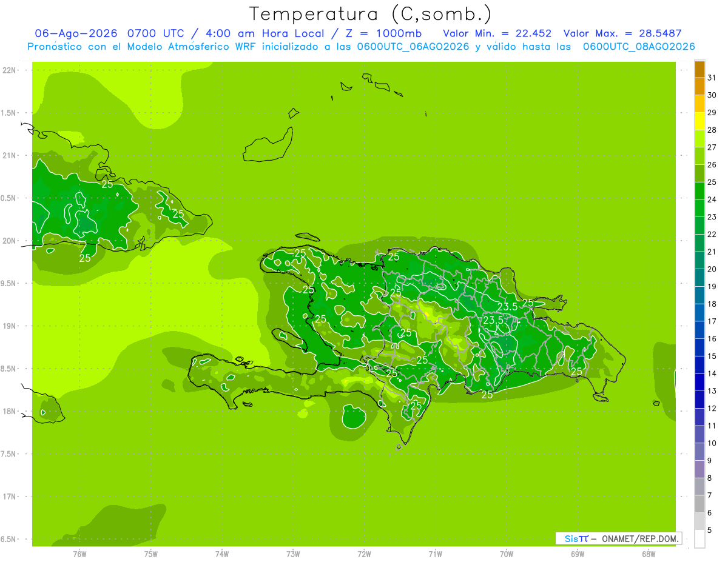This screenshot has height=562, width=728.
Task: Pick the green swatch between 23 and 24
Action: pyautogui.click(x=699, y=208)
